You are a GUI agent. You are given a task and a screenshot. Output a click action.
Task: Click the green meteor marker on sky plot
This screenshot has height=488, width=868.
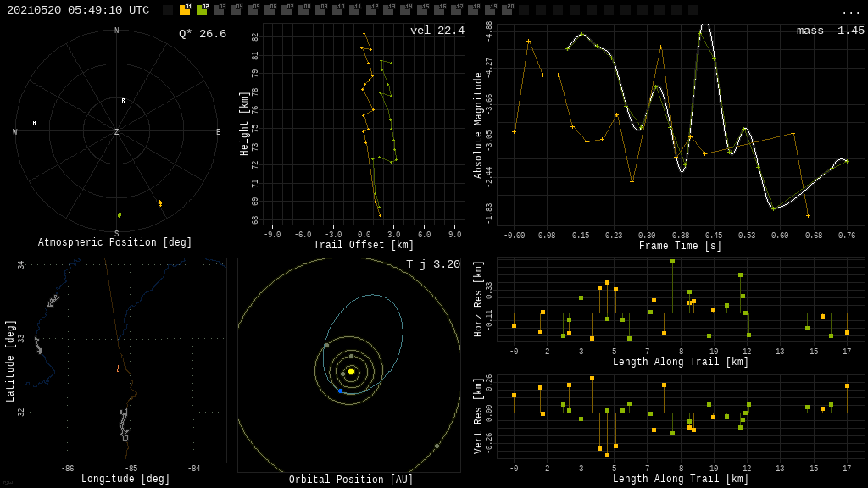pyautogui.click(x=120, y=214)
